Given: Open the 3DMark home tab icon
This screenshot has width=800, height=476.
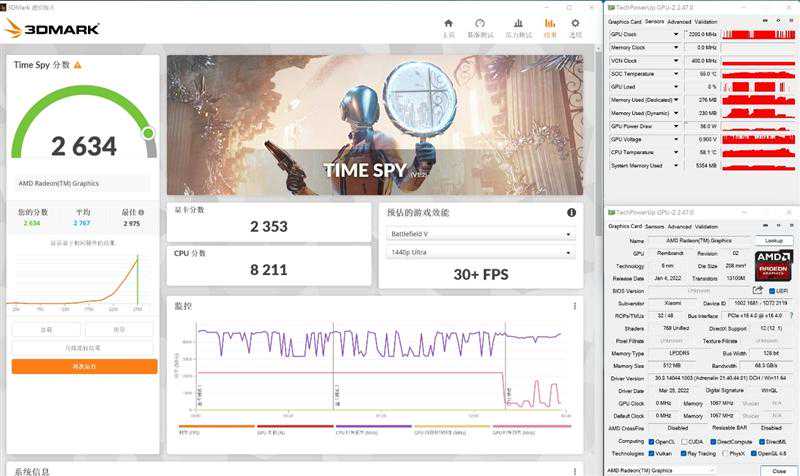Looking at the screenshot, I should tap(448, 24).
